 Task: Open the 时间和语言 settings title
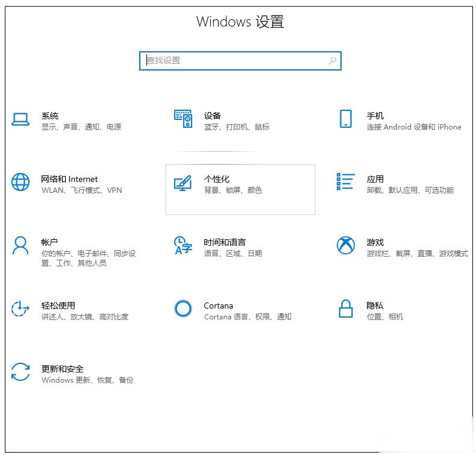pos(225,242)
